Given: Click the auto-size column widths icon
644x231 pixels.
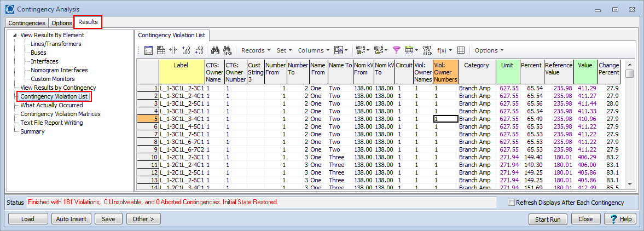Looking at the screenshot, I should [173, 50].
